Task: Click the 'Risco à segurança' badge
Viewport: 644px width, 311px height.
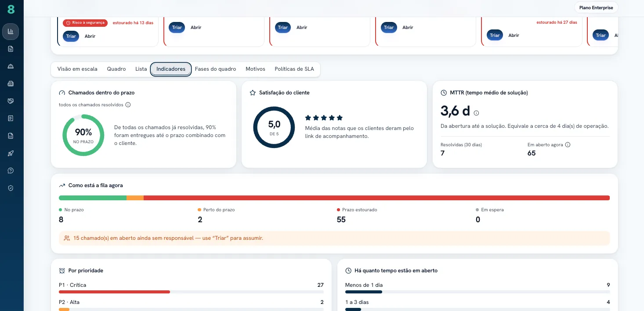Action: click(85, 22)
